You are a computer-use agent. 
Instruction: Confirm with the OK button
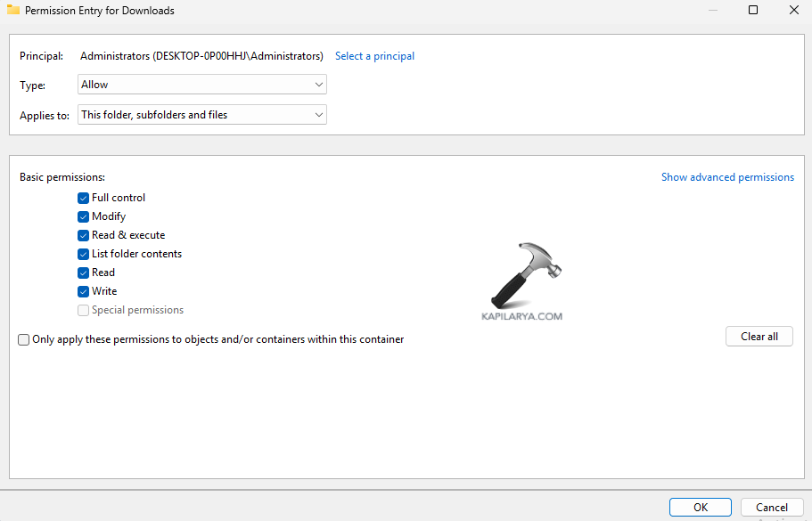[701, 507]
